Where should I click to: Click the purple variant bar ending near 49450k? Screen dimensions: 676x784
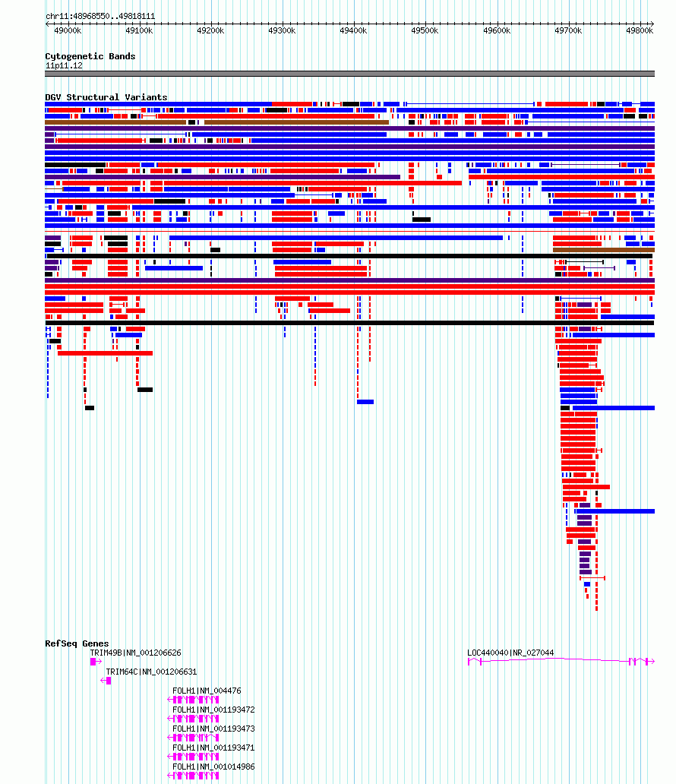point(223,176)
